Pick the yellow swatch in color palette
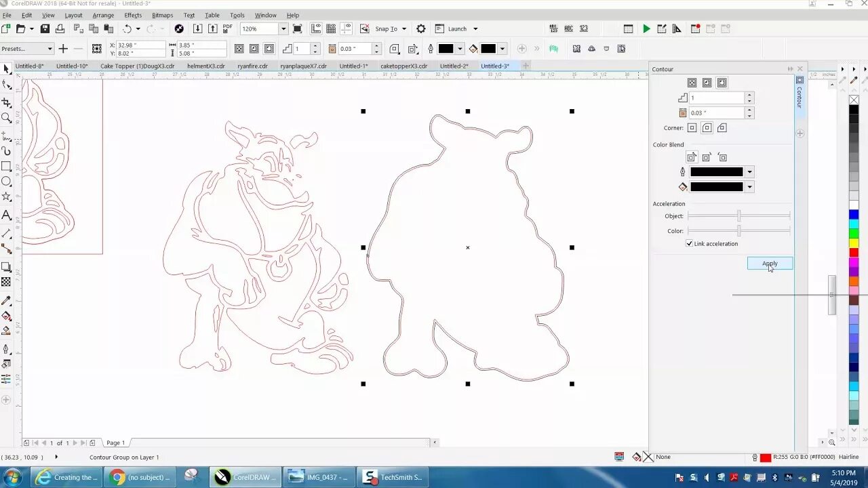 854,243
